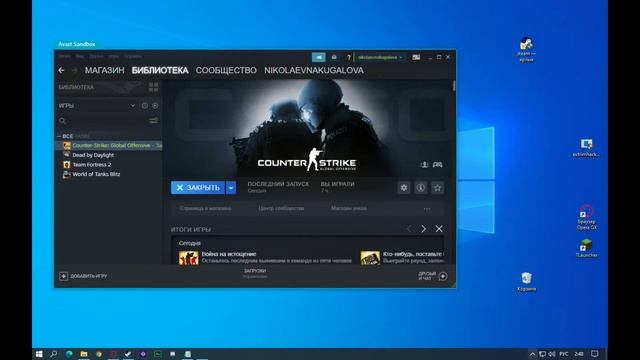
Task: Click the library search magnifier icon
Action: pos(62,121)
